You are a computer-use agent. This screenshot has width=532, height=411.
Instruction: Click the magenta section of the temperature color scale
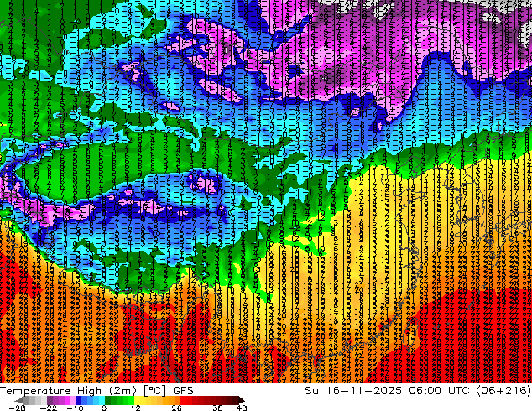61,400
